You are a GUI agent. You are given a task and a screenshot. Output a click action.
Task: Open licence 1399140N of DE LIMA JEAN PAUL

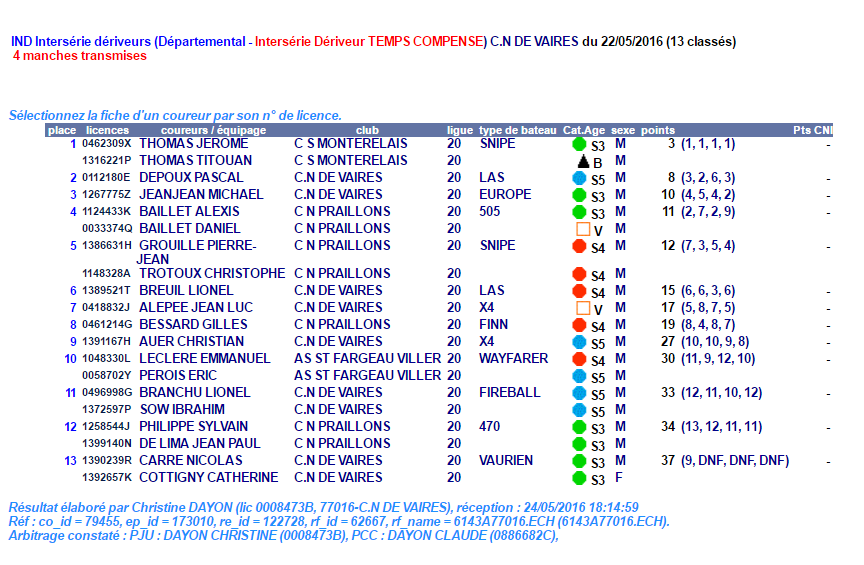(x=107, y=444)
